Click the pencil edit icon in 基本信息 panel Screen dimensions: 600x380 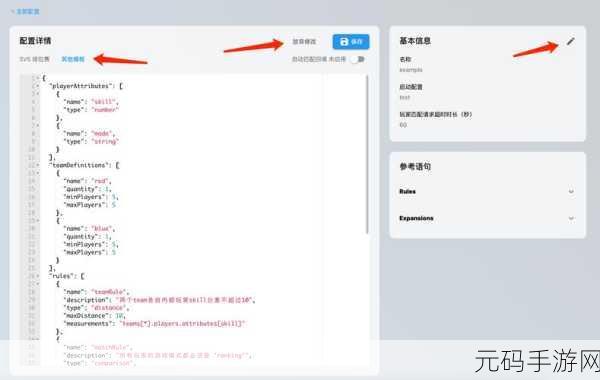[571, 41]
